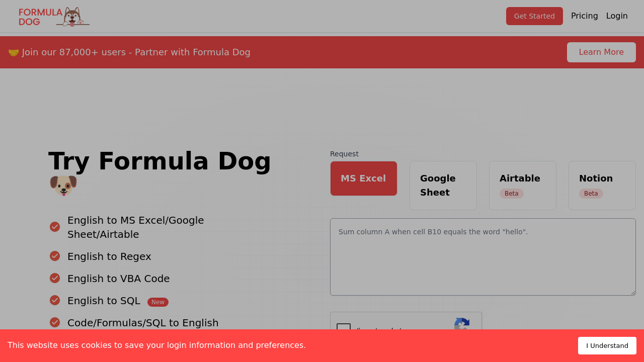
Task: Click Learn More in the partner banner
Action: (x=601, y=52)
